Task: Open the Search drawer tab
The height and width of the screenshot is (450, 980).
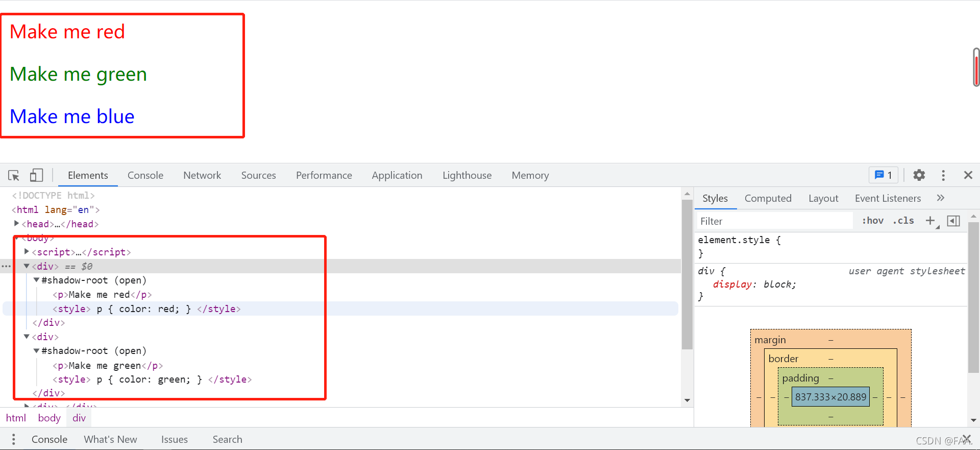Action: [227, 439]
